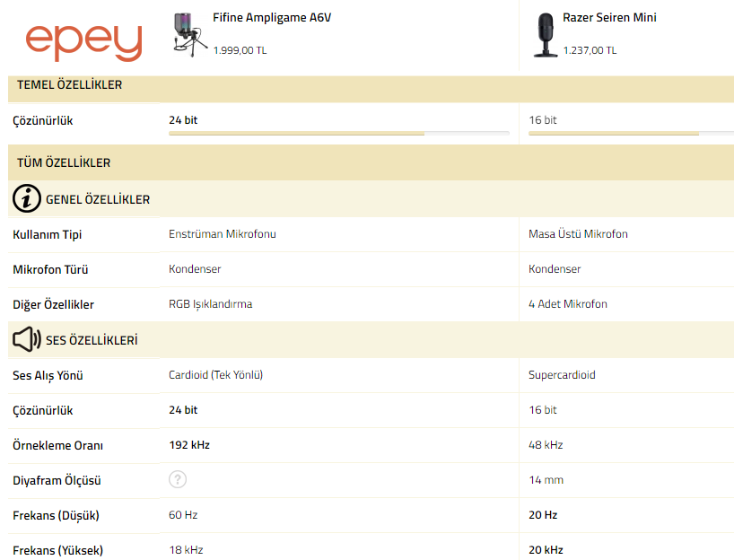Screen dimensions: 734x560
Task: Click the 192 kHz sampling rate value
Action: pos(189,445)
